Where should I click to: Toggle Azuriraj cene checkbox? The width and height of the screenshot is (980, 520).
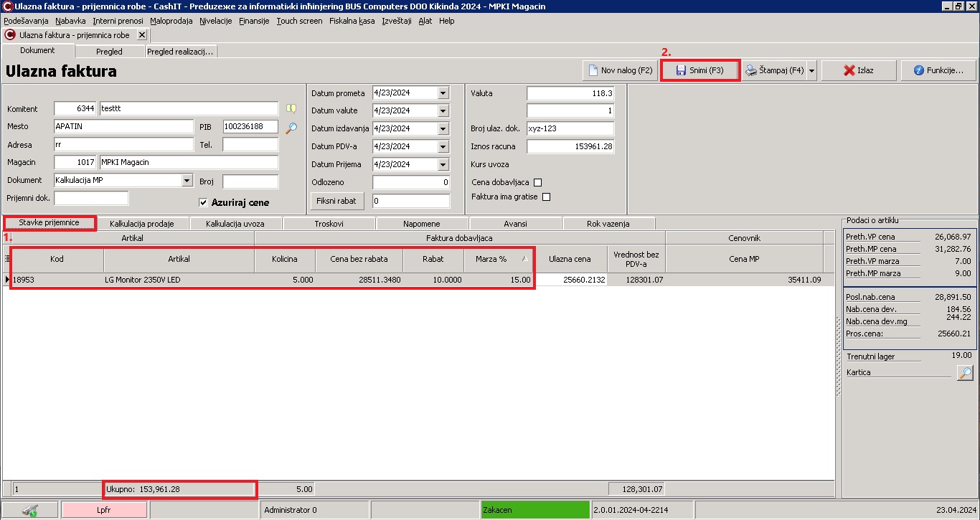pyautogui.click(x=203, y=202)
